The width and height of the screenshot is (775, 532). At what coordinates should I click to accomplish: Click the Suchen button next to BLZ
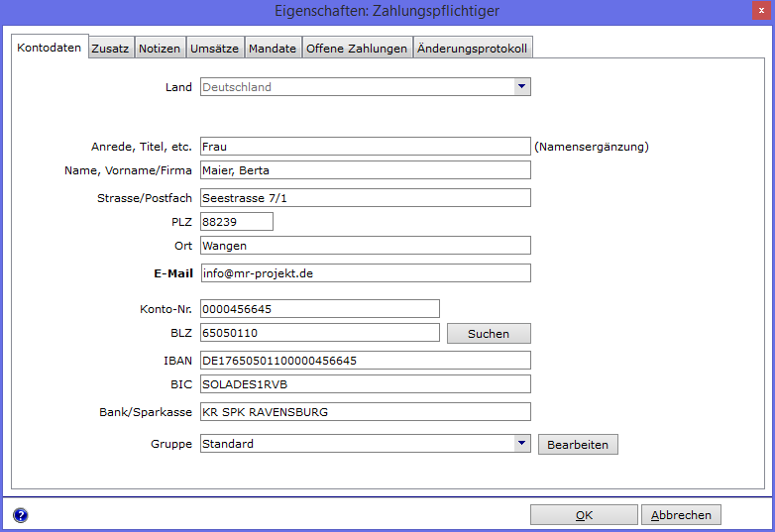coord(489,334)
